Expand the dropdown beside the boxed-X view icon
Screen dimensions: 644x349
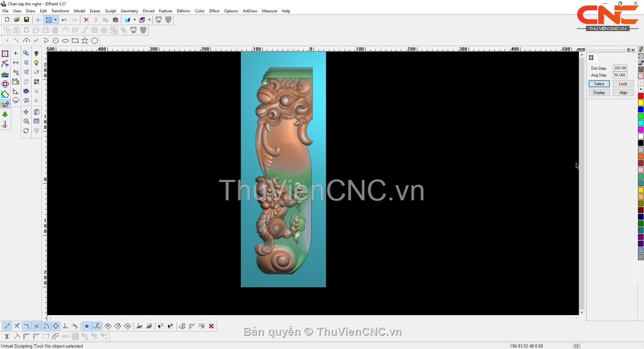[55, 20]
